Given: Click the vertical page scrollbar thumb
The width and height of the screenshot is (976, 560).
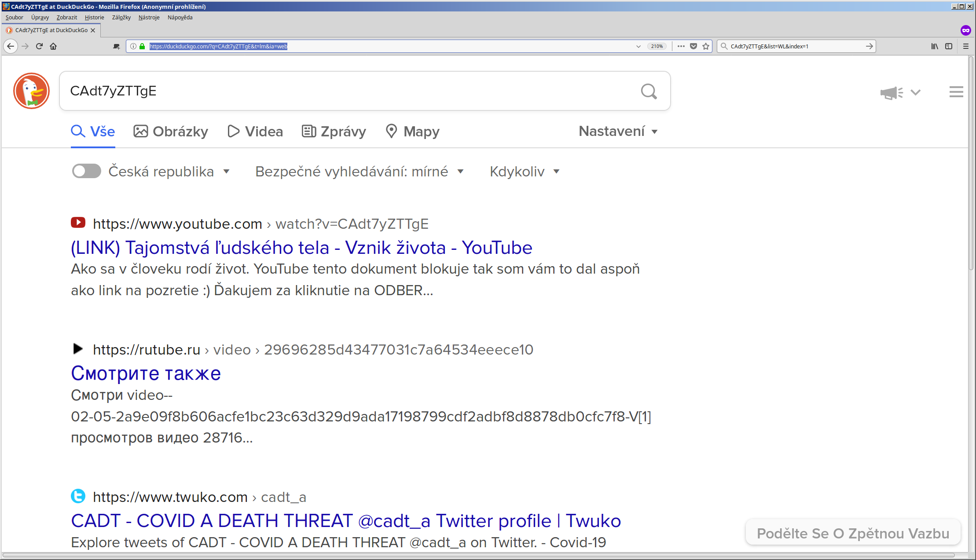Looking at the screenshot, I should click(972, 164).
